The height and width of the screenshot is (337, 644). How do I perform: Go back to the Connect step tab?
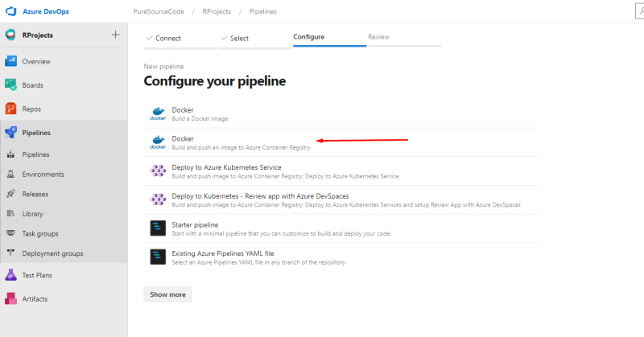180,38
